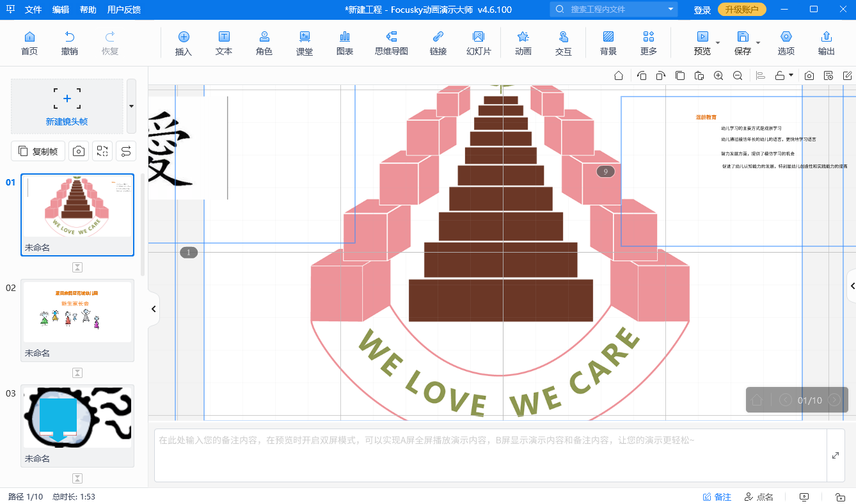Click paste icon in canvas toolbar
The width and height of the screenshot is (856, 504).
(699, 75)
